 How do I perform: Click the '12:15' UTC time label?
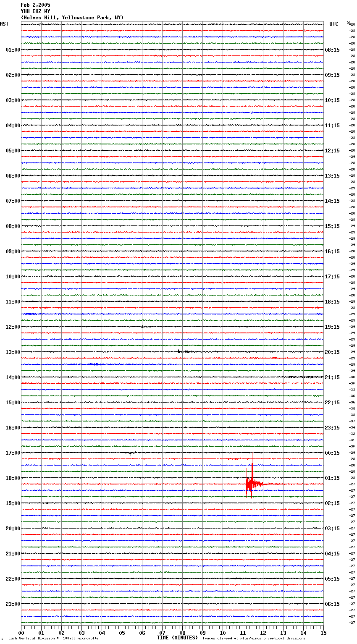(332, 151)
